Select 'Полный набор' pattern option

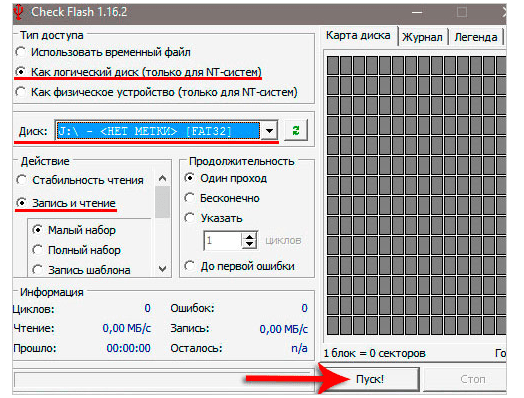[x=76, y=250]
